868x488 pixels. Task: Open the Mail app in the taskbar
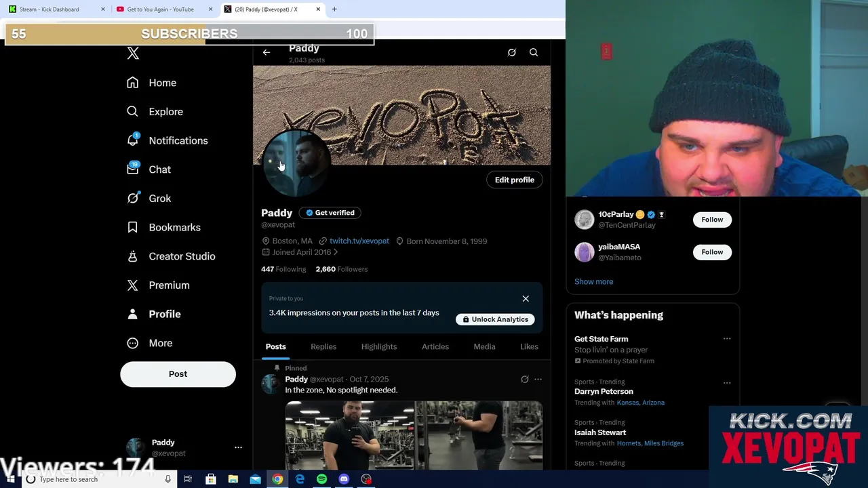pos(255,479)
